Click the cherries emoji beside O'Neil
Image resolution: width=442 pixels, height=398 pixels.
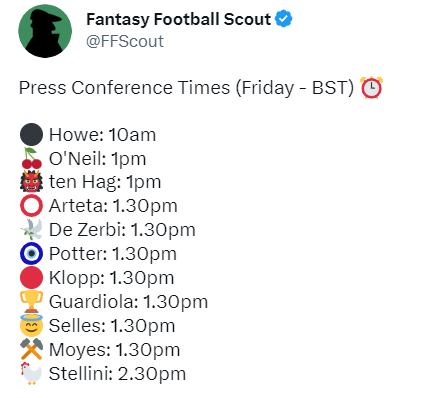pyautogui.click(x=31, y=159)
